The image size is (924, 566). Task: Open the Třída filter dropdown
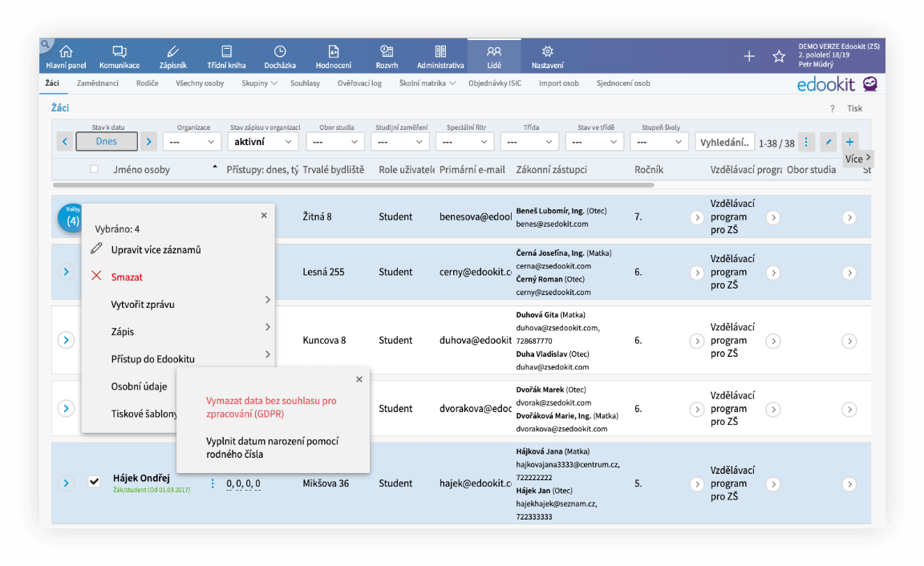tap(529, 141)
